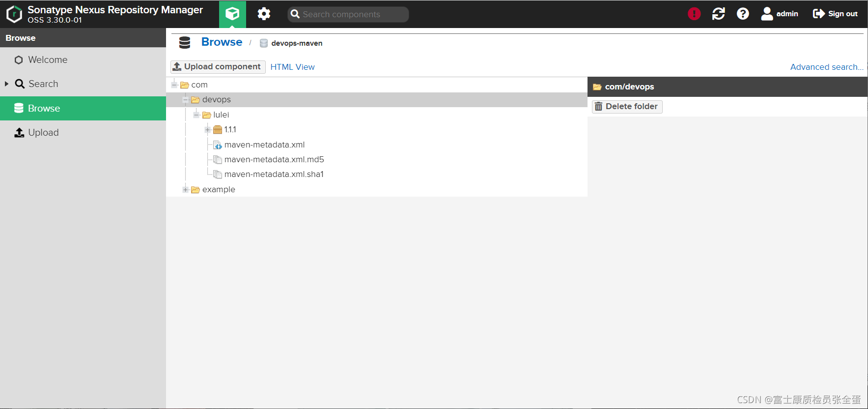Click the refresh icon in header
Viewport: 868px width, 409px height.
tap(719, 14)
